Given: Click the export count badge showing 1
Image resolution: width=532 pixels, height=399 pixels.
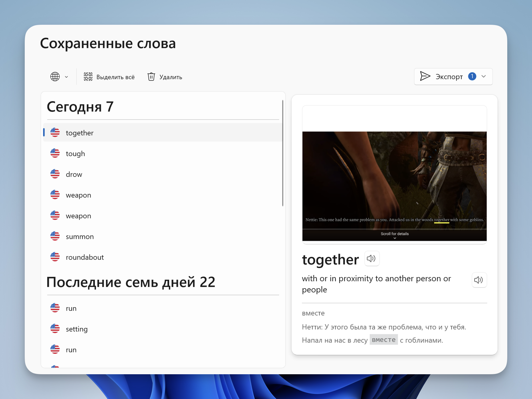Looking at the screenshot, I should click(472, 76).
